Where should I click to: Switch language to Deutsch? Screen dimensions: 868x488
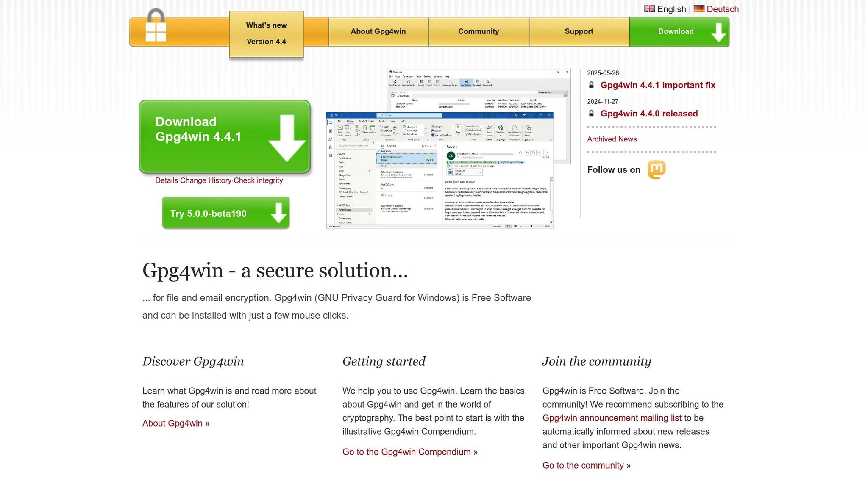(x=723, y=9)
